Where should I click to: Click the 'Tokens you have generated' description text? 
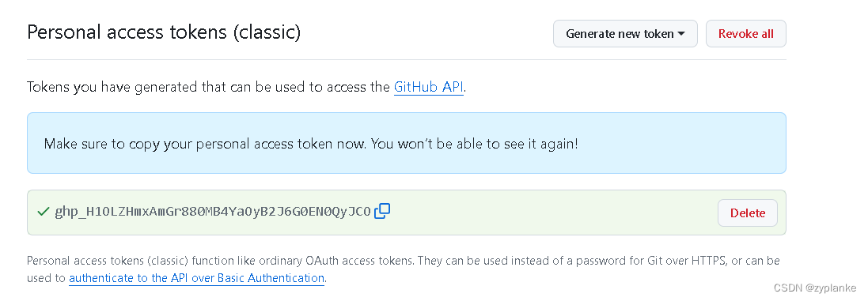pos(246,87)
